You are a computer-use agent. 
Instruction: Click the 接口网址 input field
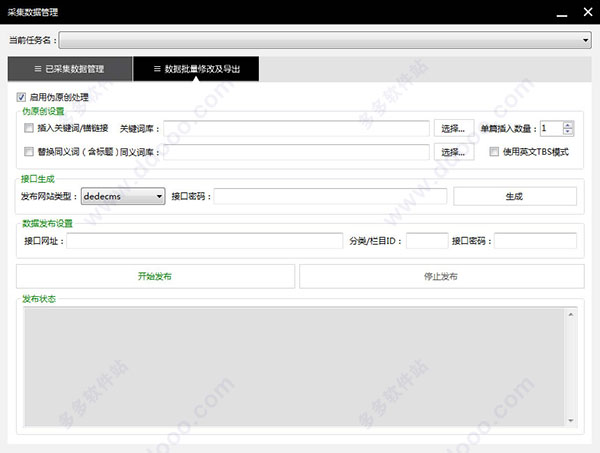point(204,241)
